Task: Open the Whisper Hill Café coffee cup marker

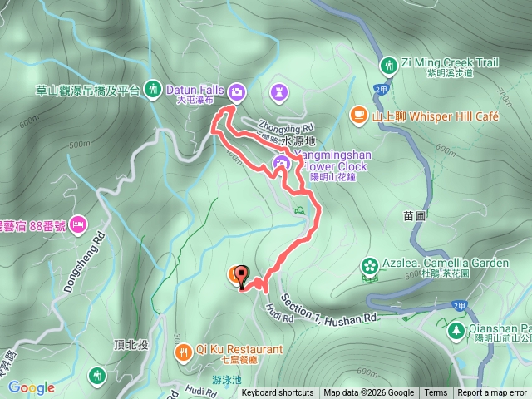Action: click(x=358, y=116)
